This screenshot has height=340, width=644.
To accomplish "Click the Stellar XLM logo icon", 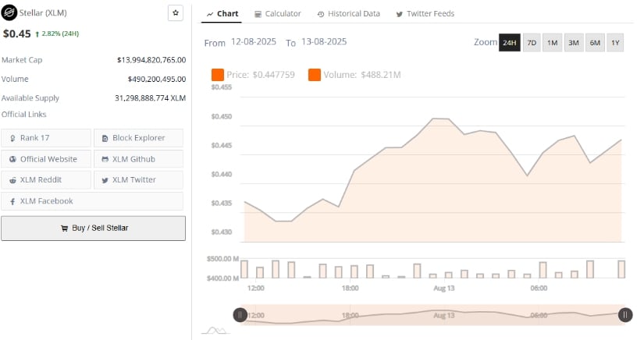I will (9, 12).
